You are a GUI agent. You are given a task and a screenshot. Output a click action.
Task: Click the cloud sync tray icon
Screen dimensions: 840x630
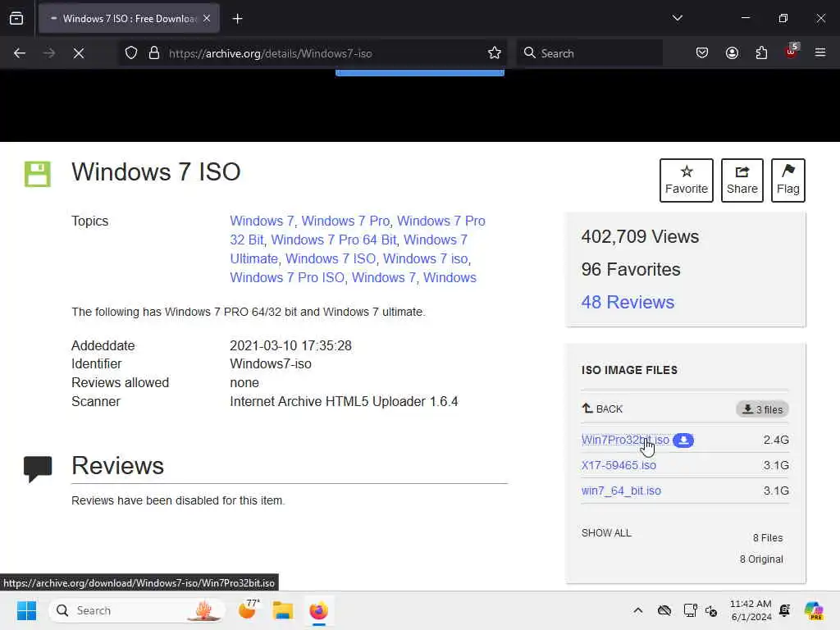[664, 610]
